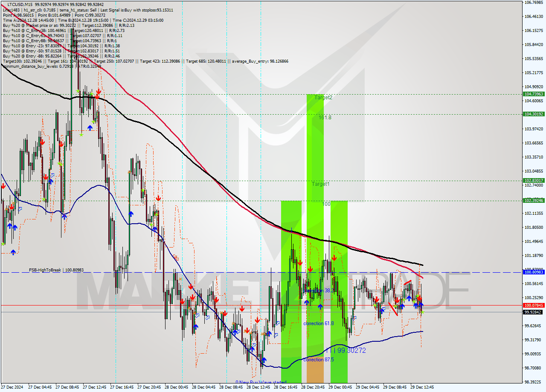Click the Target1 label
546x392 pixels.
pyautogui.click(x=320, y=184)
